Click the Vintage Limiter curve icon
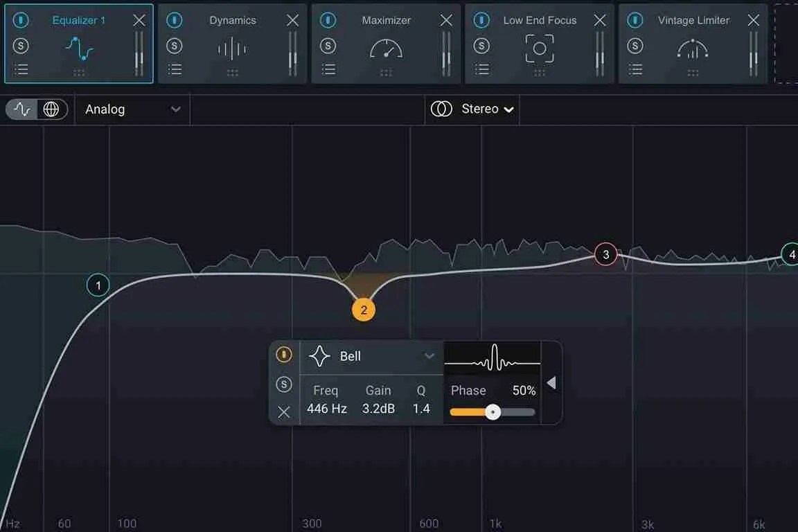 (692, 48)
